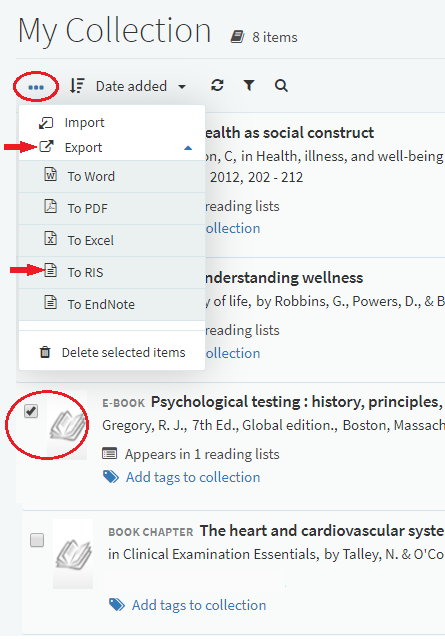
Task: Click Add tags to collection under cardiovascular chapter
Action: pos(199,605)
